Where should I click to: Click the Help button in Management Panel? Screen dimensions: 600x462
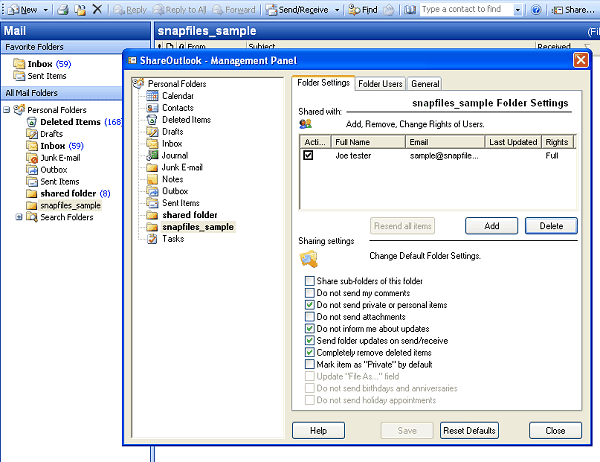[318, 431]
